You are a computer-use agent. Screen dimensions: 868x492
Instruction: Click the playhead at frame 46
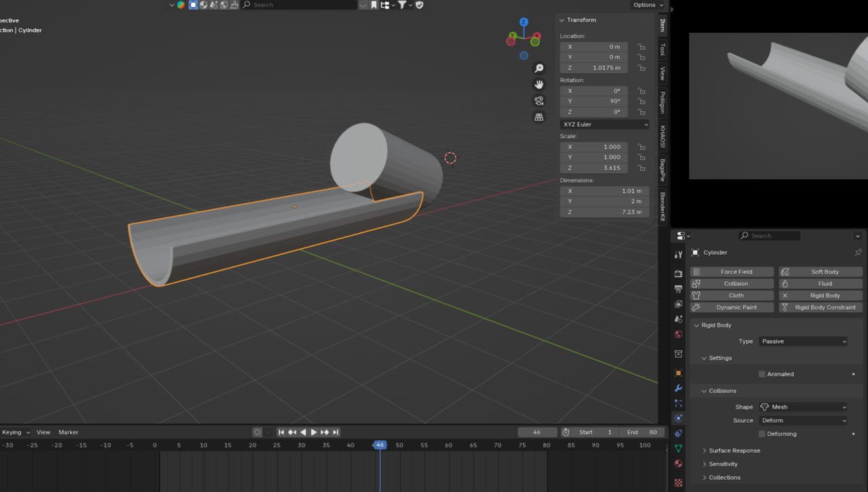tap(380, 445)
